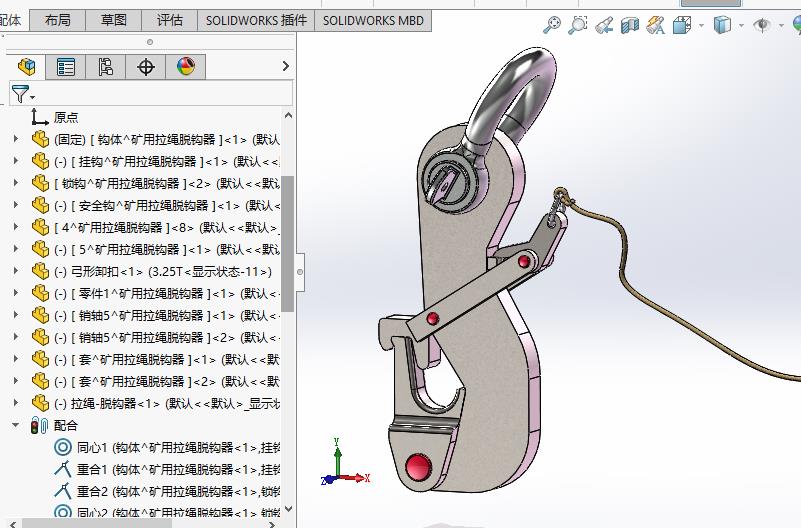Switch to 评估 tab
Screen dimensions: 801x528
click(170, 20)
